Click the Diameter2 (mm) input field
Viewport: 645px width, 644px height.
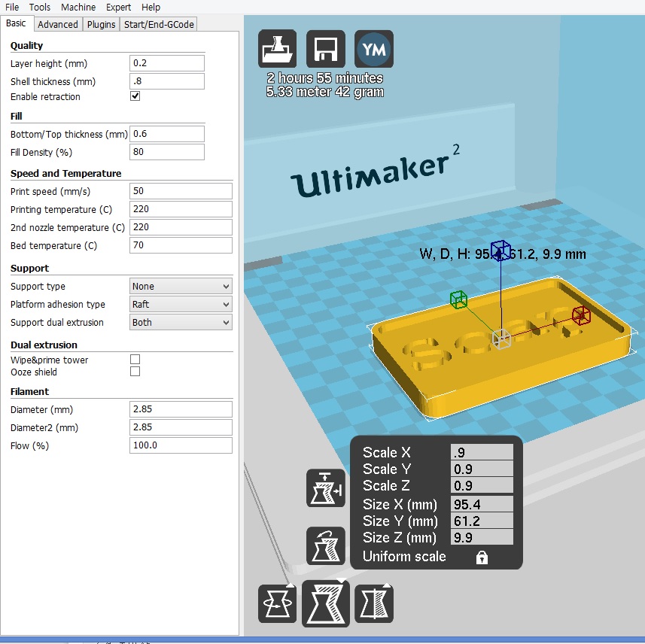coord(181,427)
